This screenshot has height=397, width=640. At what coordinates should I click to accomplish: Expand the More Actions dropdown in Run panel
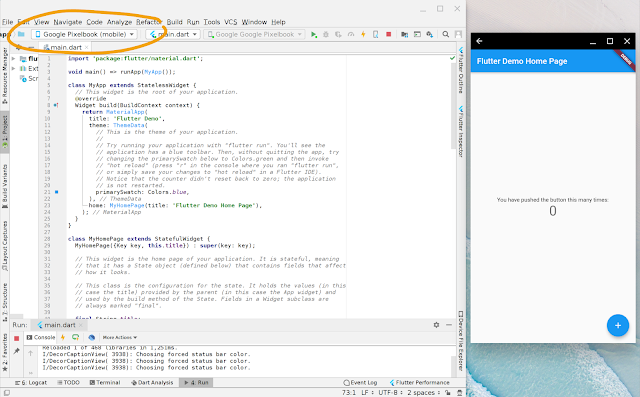[120, 337]
